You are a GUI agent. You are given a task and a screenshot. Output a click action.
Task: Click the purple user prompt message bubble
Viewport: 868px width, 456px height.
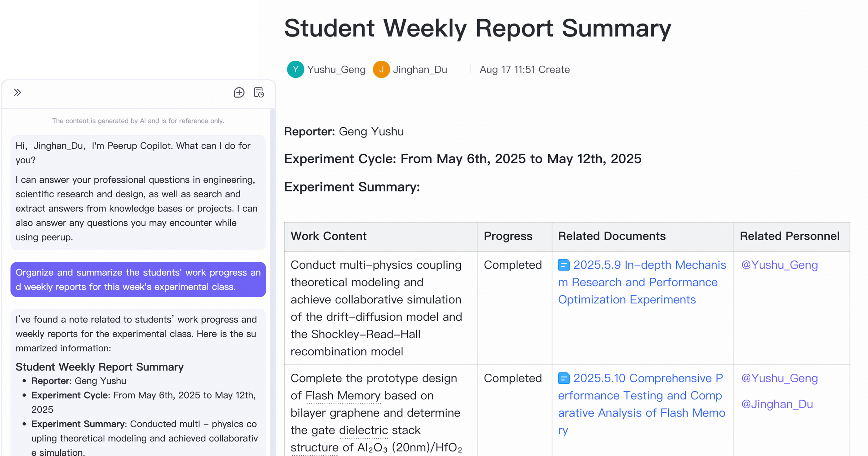pos(138,280)
